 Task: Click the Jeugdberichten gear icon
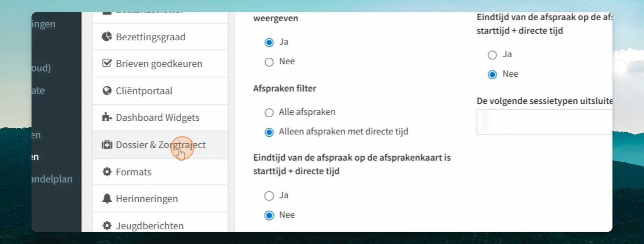(107, 226)
